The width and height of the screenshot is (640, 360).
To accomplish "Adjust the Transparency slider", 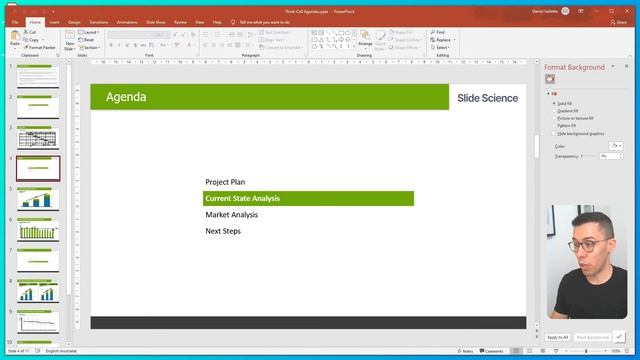I will coord(588,156).
